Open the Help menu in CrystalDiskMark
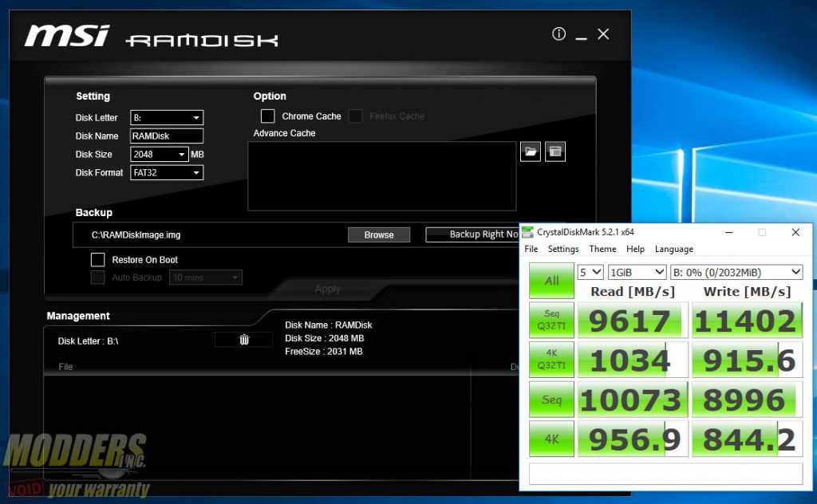 635,249
